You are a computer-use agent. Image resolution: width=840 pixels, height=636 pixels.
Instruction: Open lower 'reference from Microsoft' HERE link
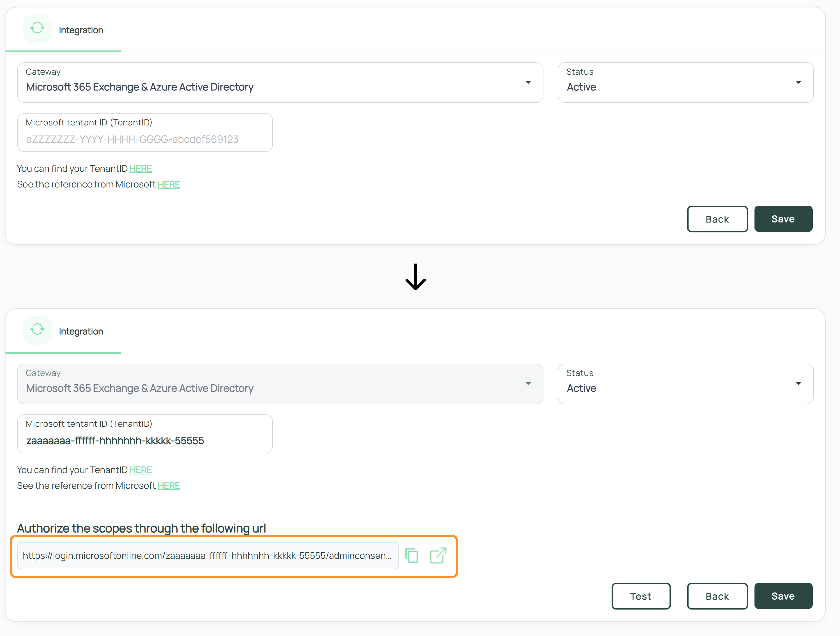coord(169,486)
